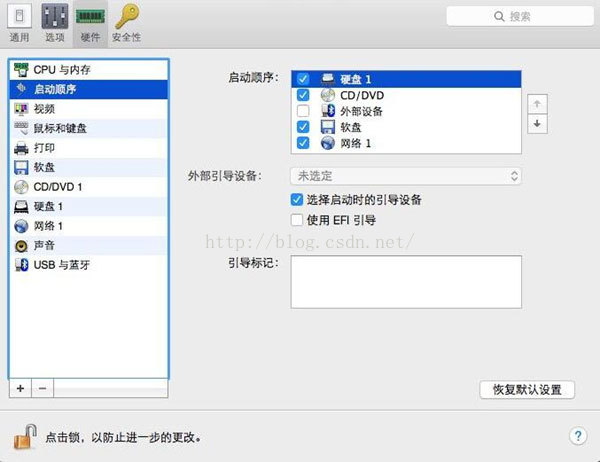Click the video monitor icon in sidebar
Viewport: 600px width, 462px height.
(x=21, y=109)
